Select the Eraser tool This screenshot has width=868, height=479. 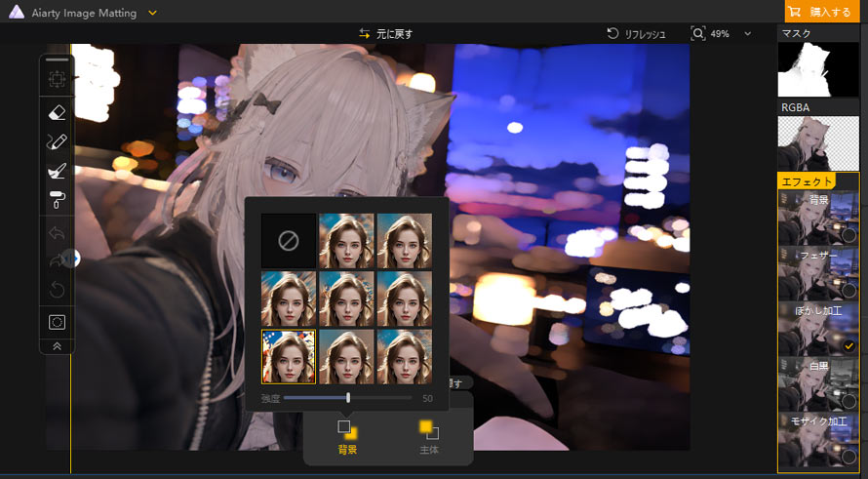[57, 113]
